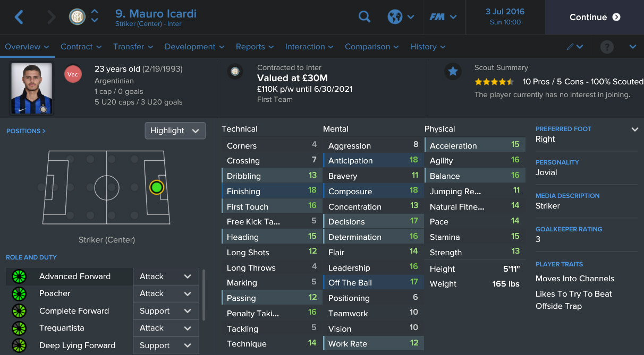Viewport: 644px width, 355px height.
Task: Click the back navigation arrow
Action: [19, 17]
